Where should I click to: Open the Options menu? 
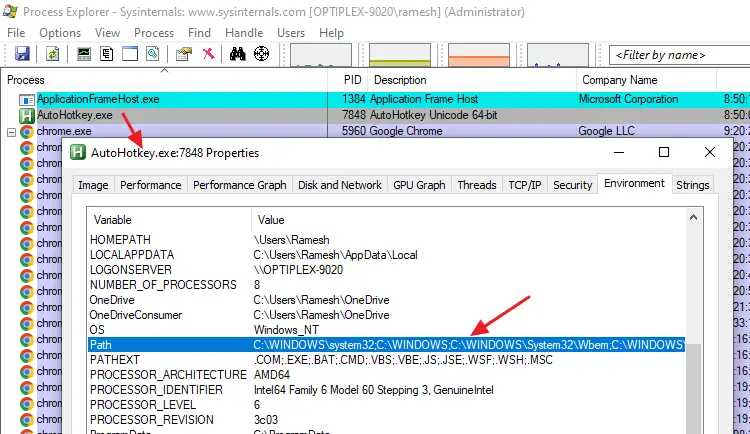click(x=60, y=33)
